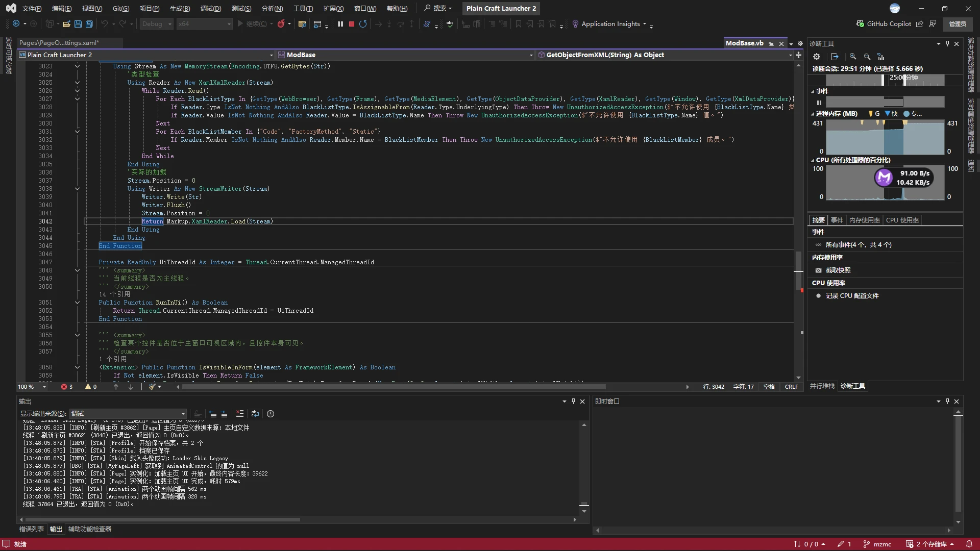The height and width of the screenshot is (551, 980).
Task: Collapse the CPU (所有处理器的百分比) section
Action: 813,160
